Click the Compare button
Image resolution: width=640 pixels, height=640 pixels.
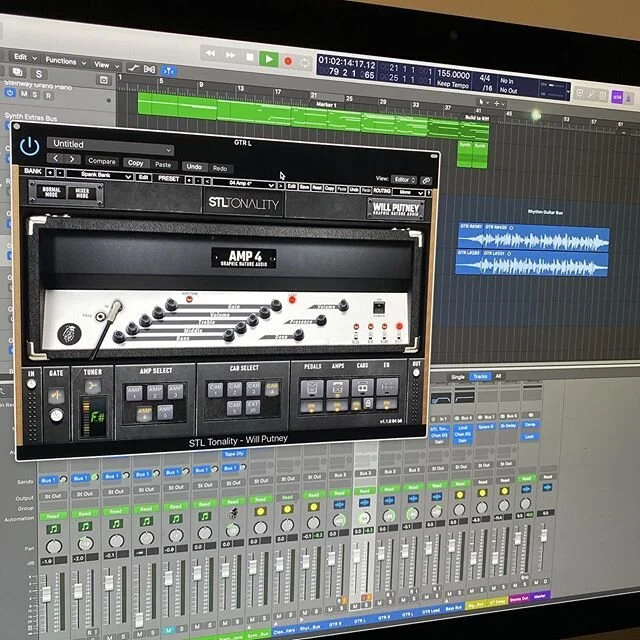pyautogui.click(x=102, y=161)
